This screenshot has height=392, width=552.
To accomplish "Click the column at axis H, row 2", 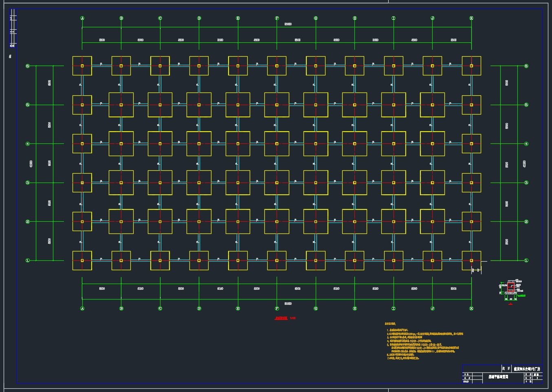I will point(355,222).
